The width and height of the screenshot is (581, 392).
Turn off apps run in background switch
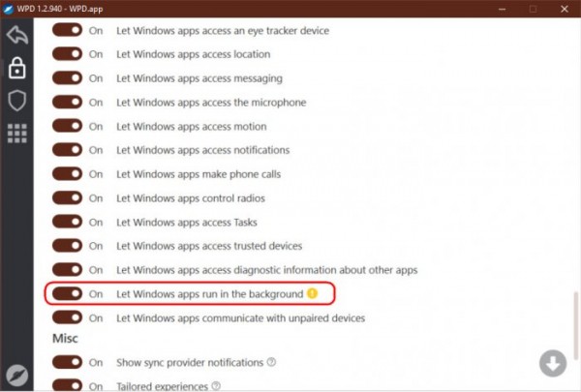click(x=67, y=293)
